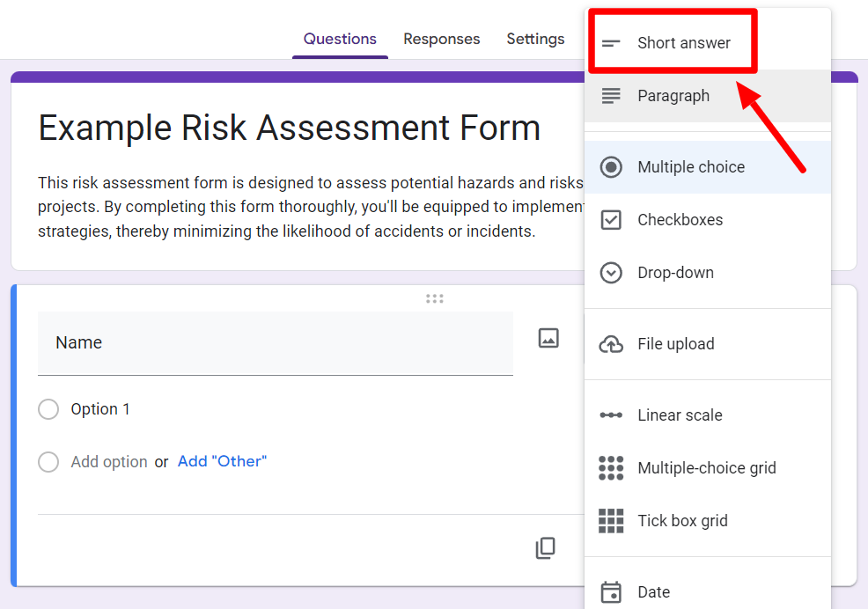Open the Settings tab
The width and height of the screenshot is (868, 609).
(535, 40)
